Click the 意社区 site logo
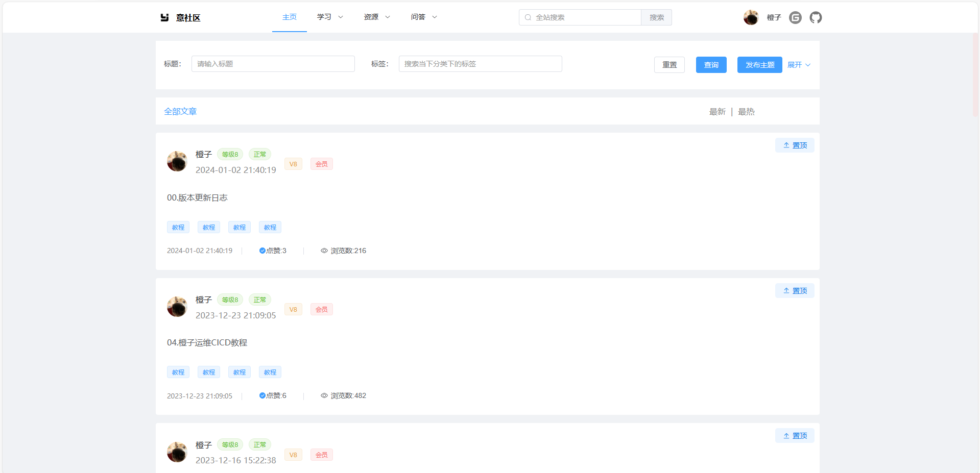This screenshot has height=473, width=980. (x=180, y=18)
